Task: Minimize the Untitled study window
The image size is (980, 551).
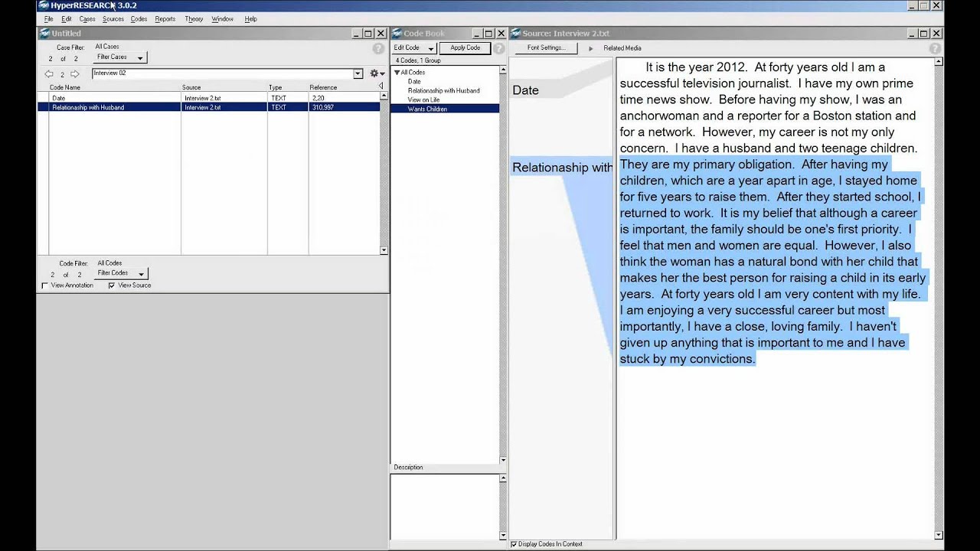Action: coord(355,34)
